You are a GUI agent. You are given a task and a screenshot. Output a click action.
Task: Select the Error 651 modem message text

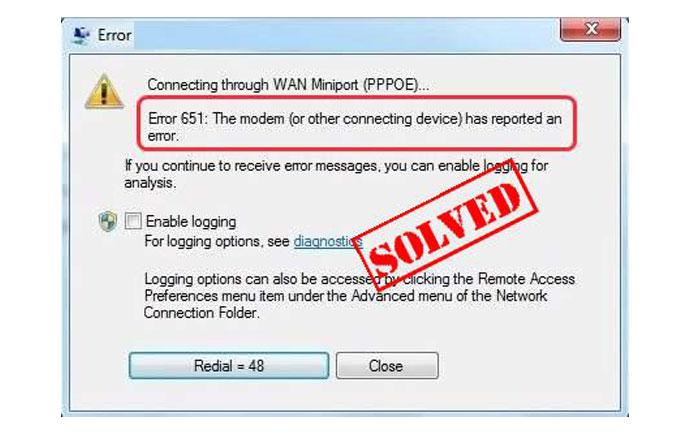pyautogui.click(x=355, y=127)
